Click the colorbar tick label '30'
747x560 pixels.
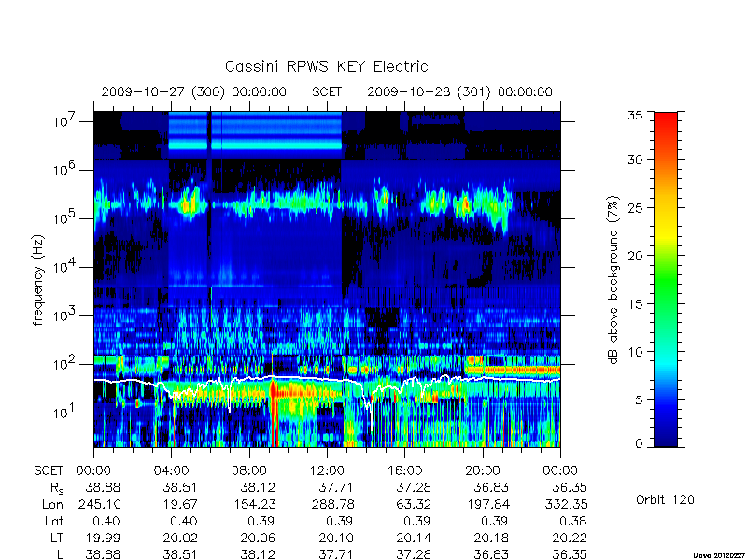635,159
